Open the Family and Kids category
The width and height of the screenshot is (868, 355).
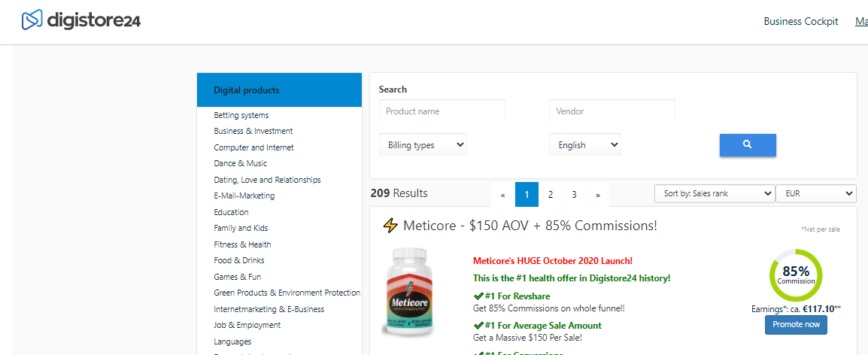point(241,228)
